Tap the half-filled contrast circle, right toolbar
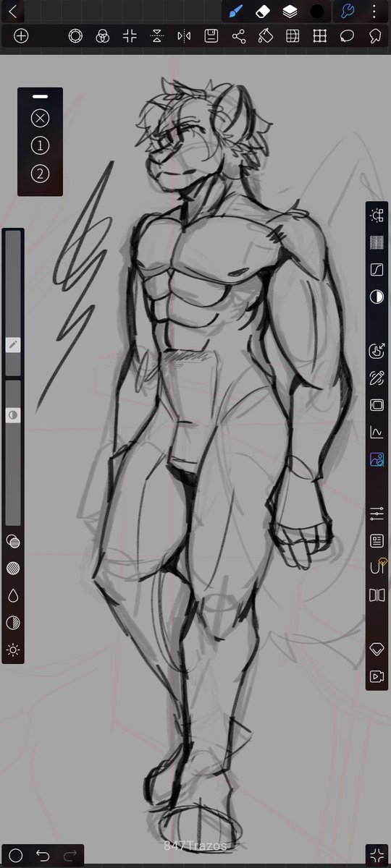Viewport: 391px width, 868px height. click(x=377, y=297)
